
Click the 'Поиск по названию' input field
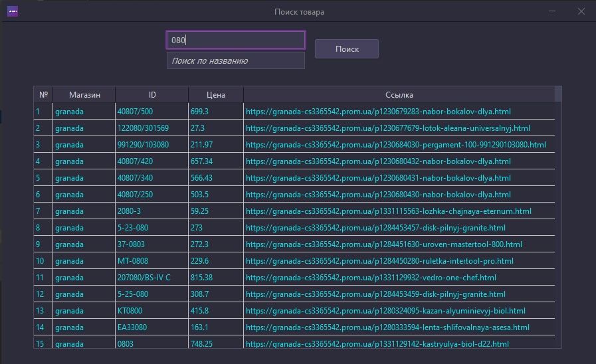(x=236, y=61)
